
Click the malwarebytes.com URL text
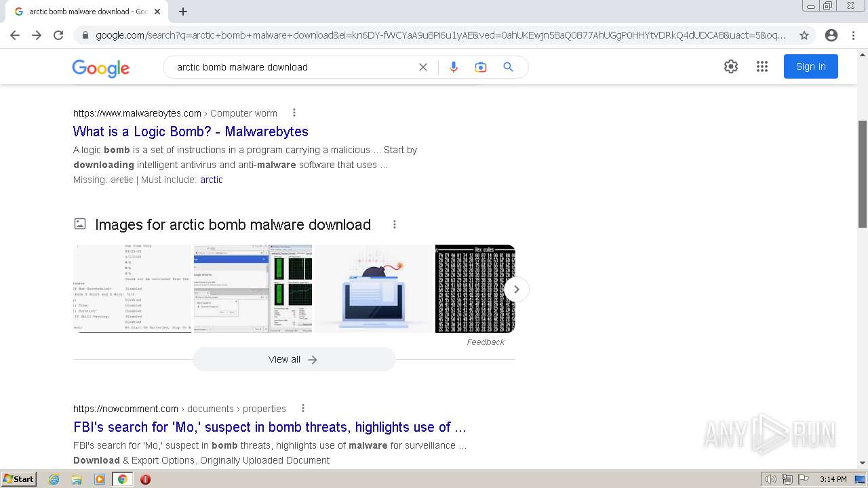pyautogui.click(x=137, y=113)
